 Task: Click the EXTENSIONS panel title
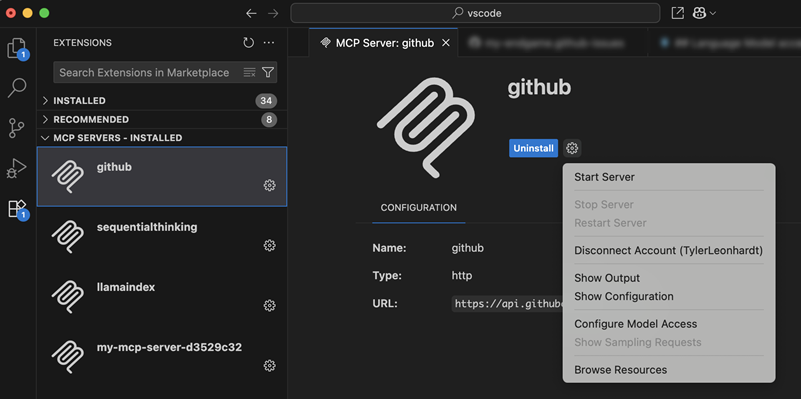pos(82,43)
